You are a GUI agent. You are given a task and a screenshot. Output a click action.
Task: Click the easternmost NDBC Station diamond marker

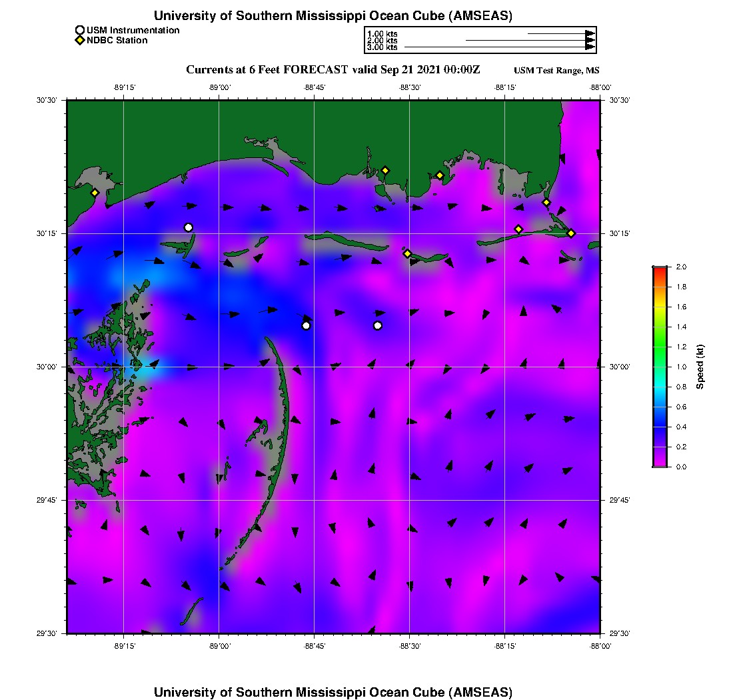(571, 233)
